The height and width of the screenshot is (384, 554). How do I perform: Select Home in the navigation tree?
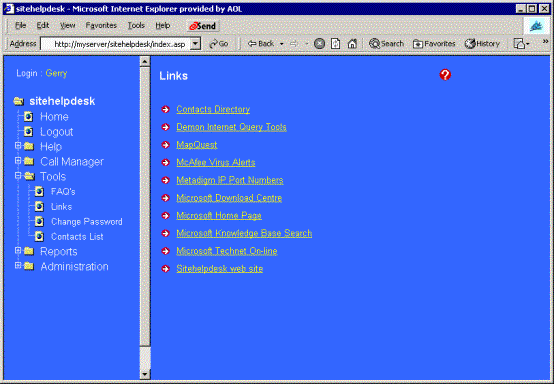pos(54,117)
